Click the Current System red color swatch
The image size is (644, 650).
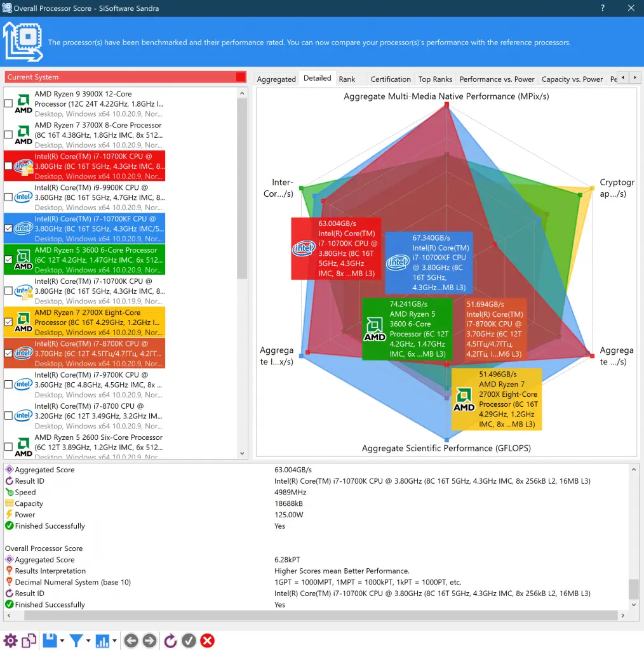tap(241, 77)
